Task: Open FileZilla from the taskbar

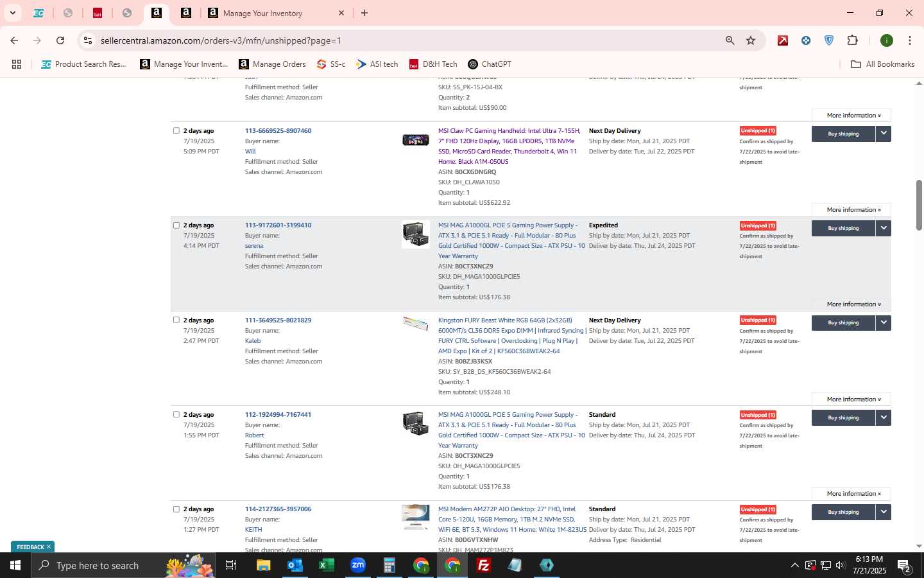Action: coord(484,565)
